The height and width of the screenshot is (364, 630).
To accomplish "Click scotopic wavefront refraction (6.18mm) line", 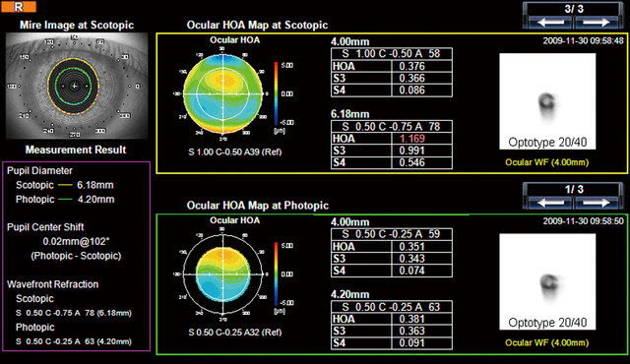I will point(74,313).
